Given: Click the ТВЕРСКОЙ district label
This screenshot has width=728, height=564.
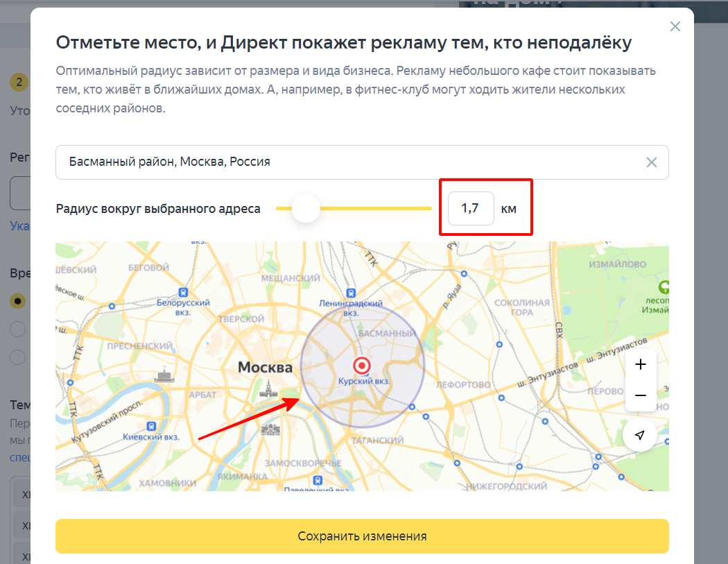Looking at the screenshot, I should tap(241, 319).
